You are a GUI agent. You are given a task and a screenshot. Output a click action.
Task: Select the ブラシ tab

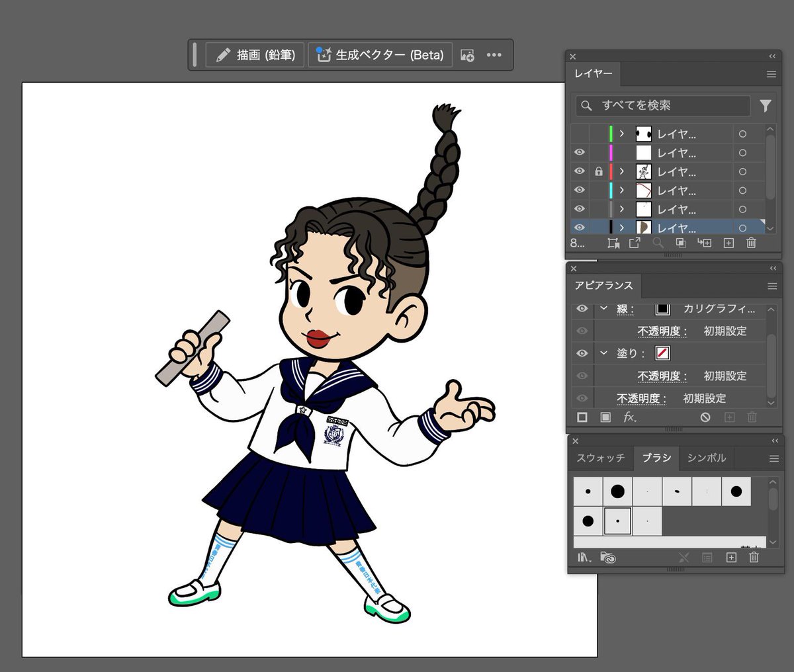(656, 458)
